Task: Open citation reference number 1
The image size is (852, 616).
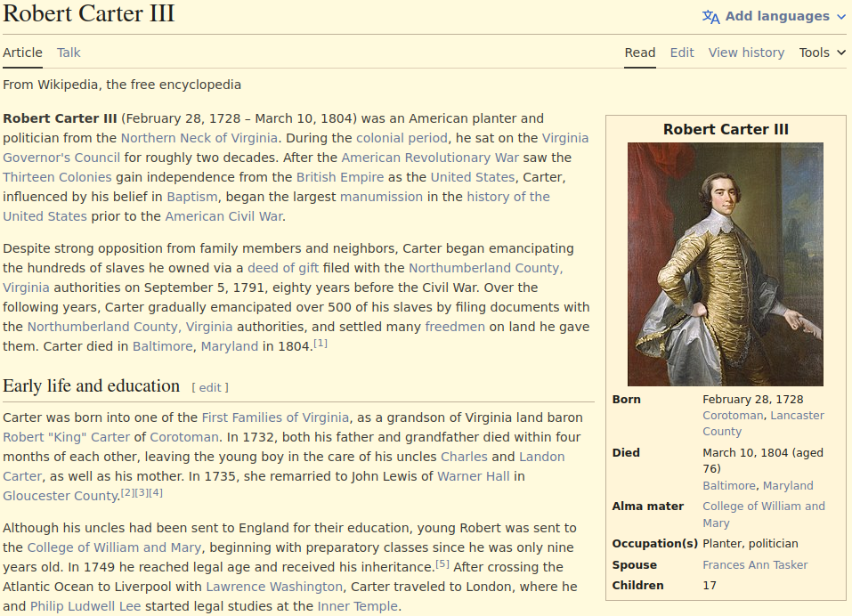Action: [321, 344]
